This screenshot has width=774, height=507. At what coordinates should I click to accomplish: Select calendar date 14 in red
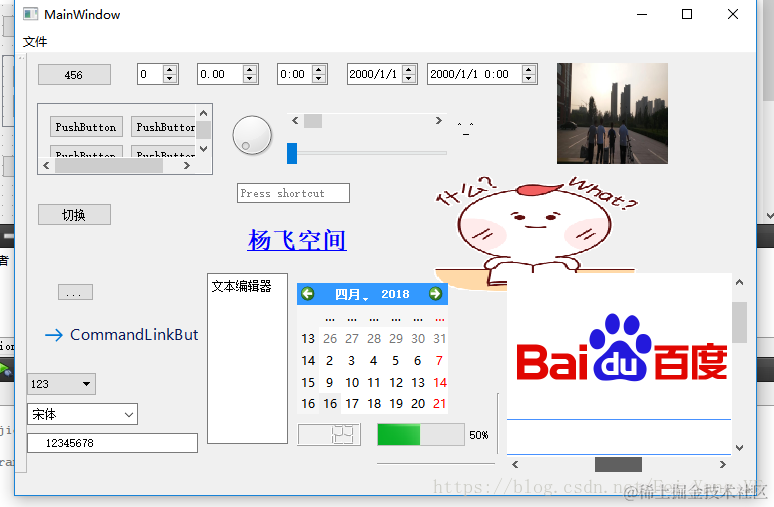(x=439, y=383)
